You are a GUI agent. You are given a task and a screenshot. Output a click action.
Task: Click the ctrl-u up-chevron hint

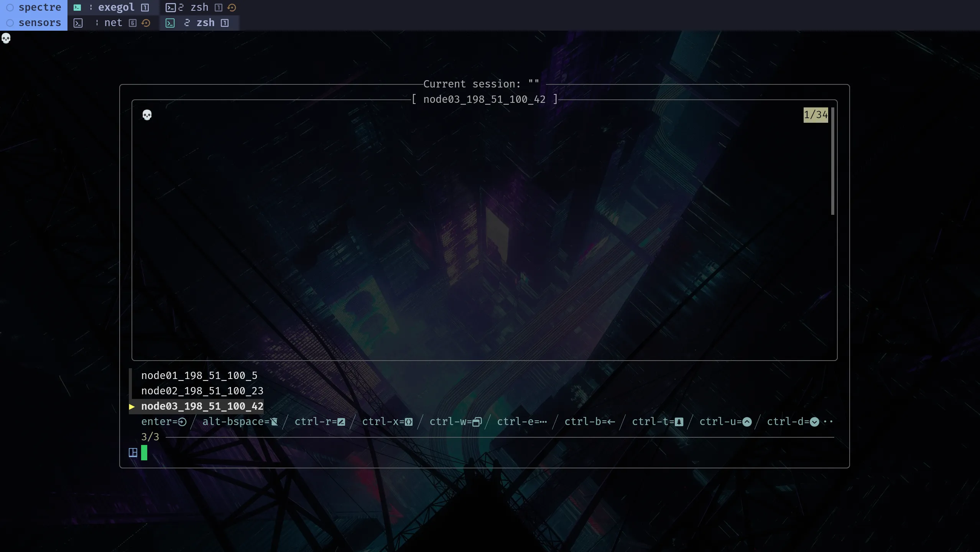747,422
